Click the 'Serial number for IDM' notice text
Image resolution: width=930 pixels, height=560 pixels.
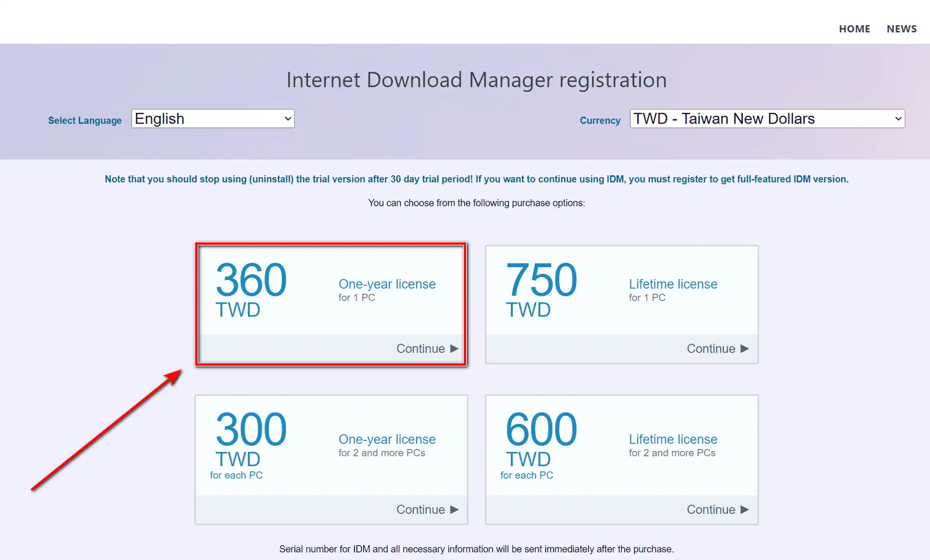click(x=477, y=549)
